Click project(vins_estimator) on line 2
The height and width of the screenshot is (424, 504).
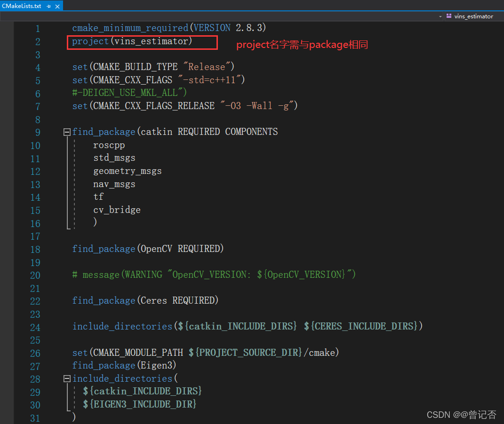132,41
